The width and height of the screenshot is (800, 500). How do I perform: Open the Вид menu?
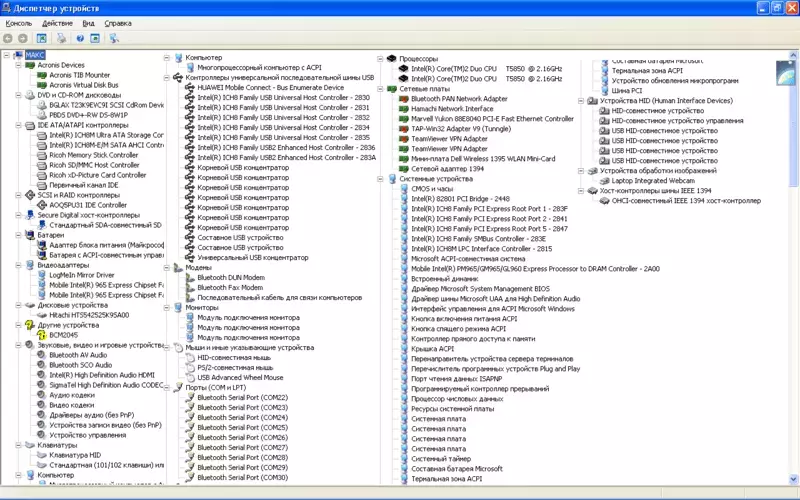click(x=89, y=23)
